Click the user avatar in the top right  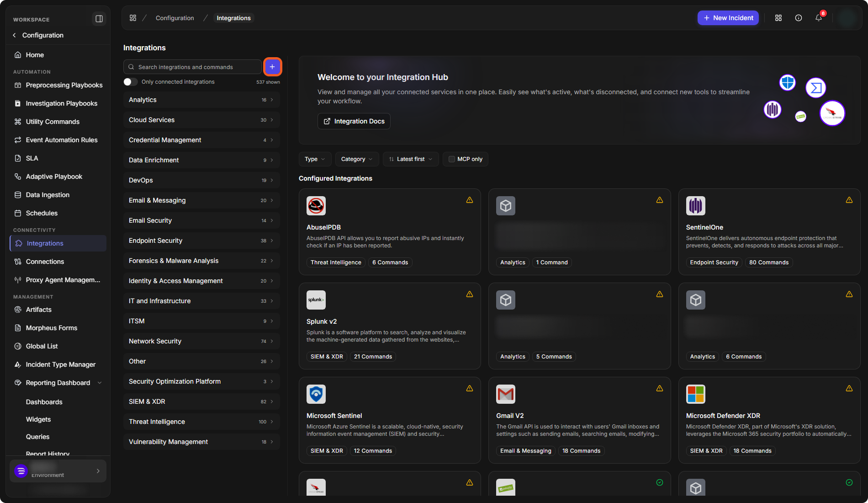[x=847, y=18]
